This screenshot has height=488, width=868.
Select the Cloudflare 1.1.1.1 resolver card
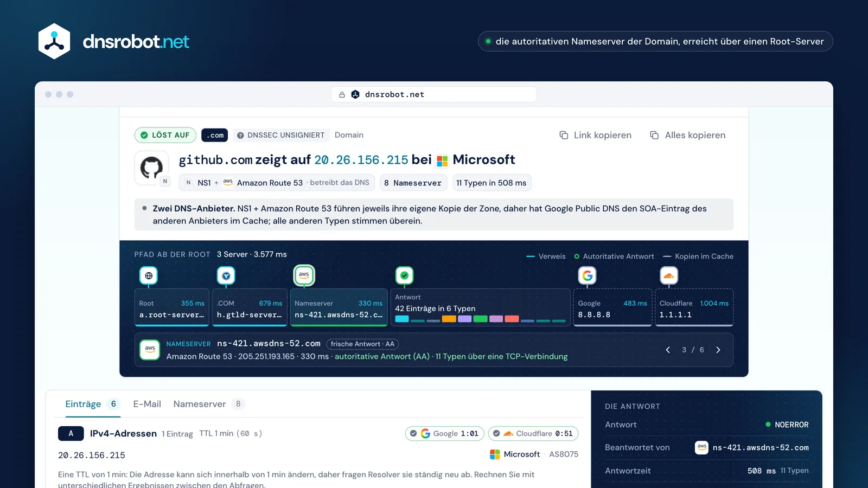click(x=694, y=307)
